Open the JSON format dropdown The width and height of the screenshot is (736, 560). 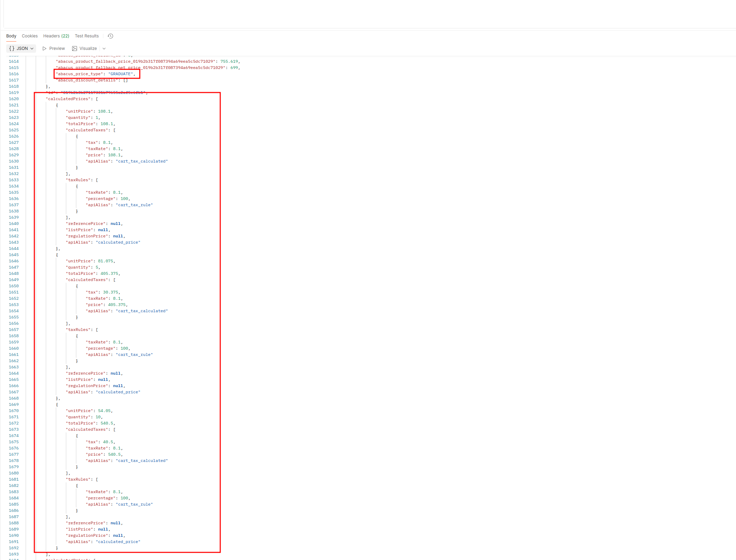[x=32, y=49]
